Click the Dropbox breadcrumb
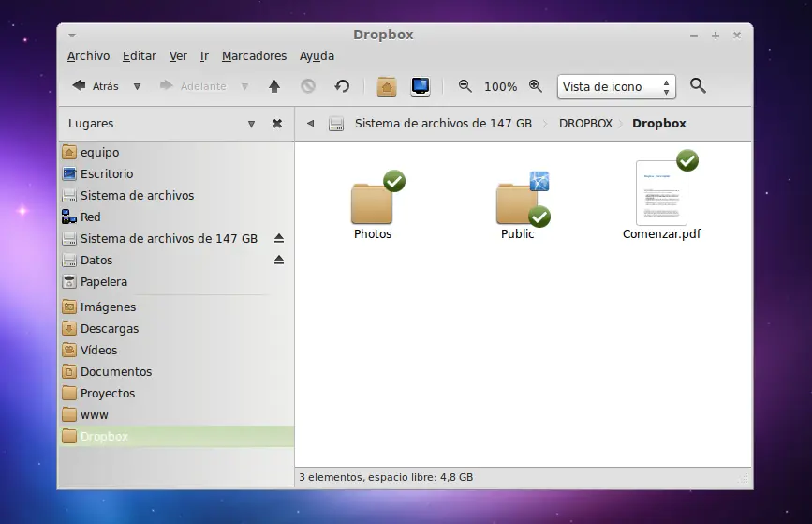Image resolution: width=812 pixels, height=524 pixels. tap(659, 124)
